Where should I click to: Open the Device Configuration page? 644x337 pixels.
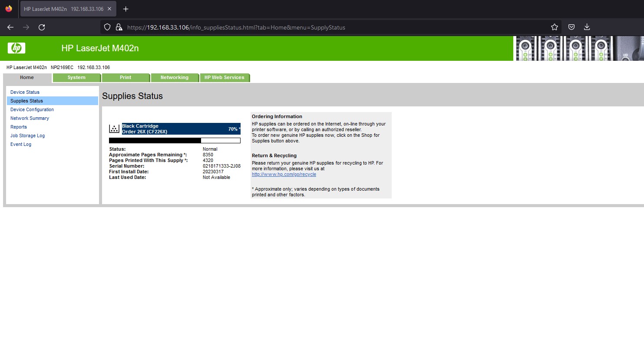32,109
